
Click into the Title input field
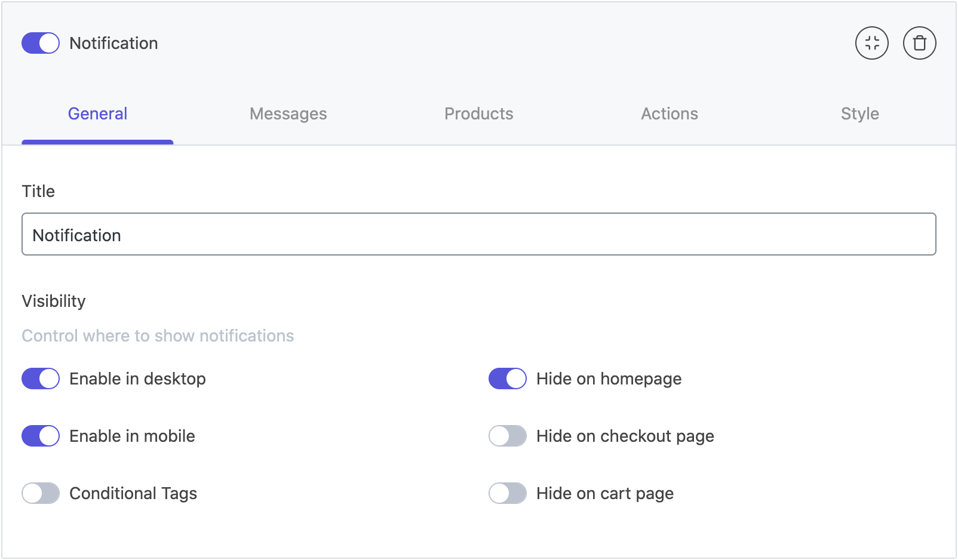[479, 234]
